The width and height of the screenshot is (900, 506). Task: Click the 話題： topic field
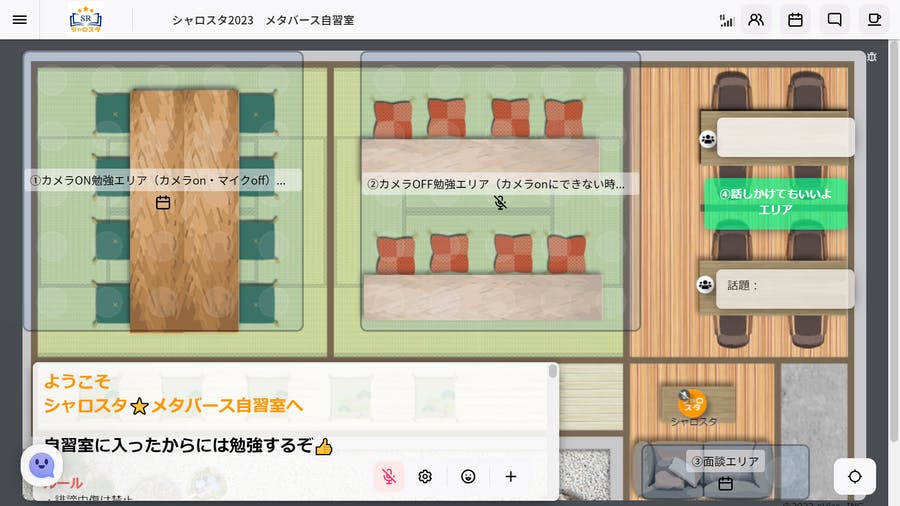[x=785, y=286]
